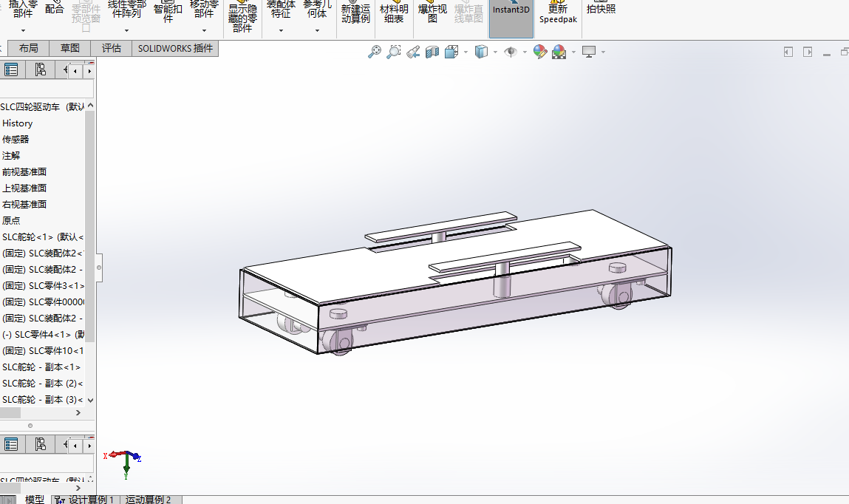Click the Zoom to Area icon

coord(394,52)
